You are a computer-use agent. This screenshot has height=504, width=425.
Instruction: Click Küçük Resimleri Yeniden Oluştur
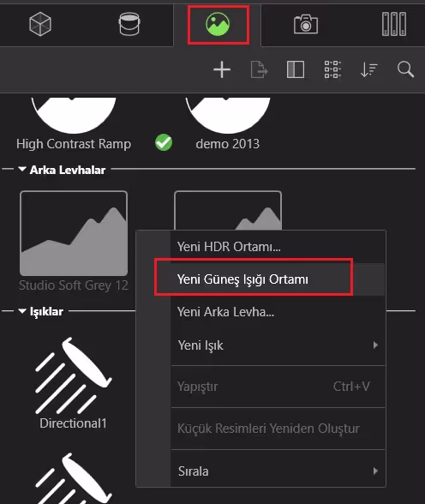click(x=278, y=429)
